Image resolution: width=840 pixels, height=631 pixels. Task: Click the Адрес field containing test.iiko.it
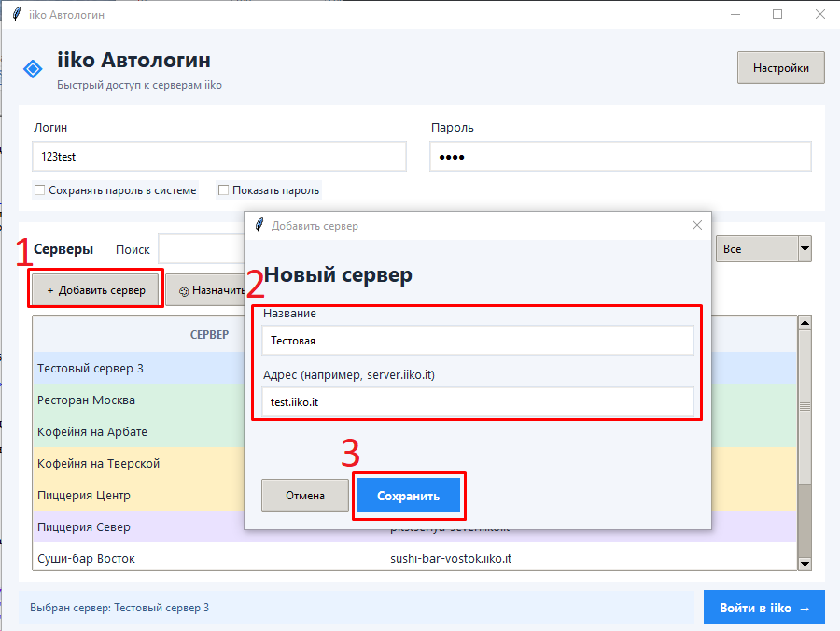point(477,401)
